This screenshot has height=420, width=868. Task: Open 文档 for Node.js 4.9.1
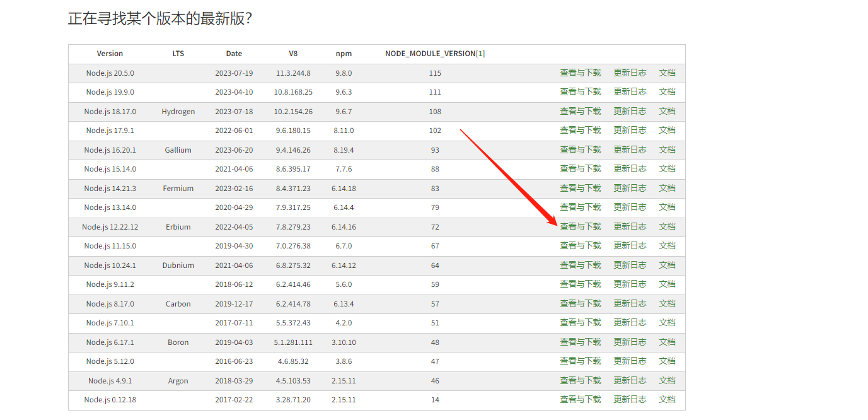point(667,380)
